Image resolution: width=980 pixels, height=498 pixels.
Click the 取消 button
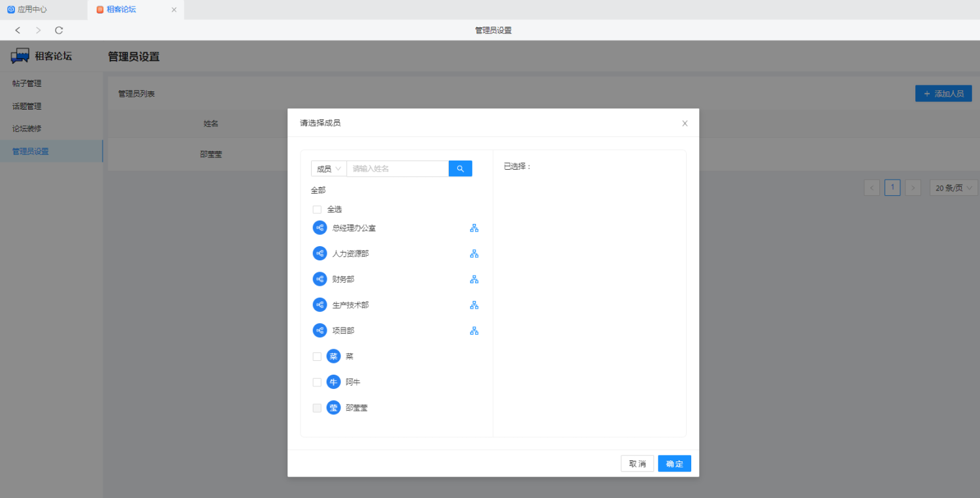tap(637, 464)
